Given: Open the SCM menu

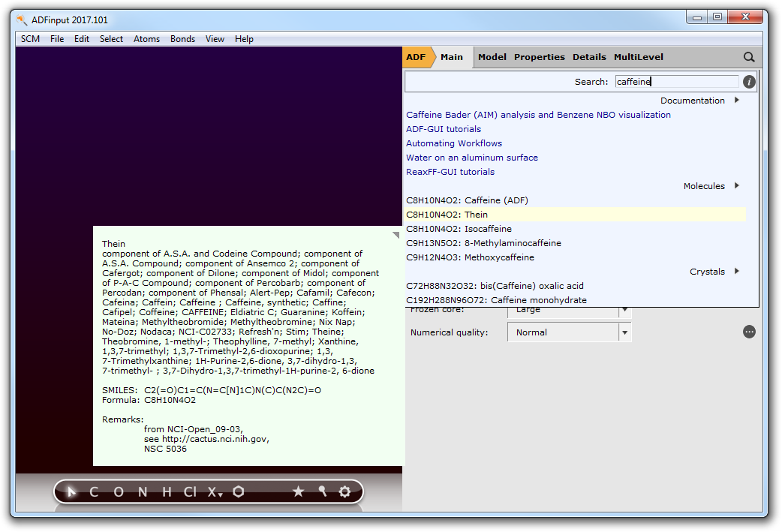Looking at the screenshot, I should [x=31, y=39].
